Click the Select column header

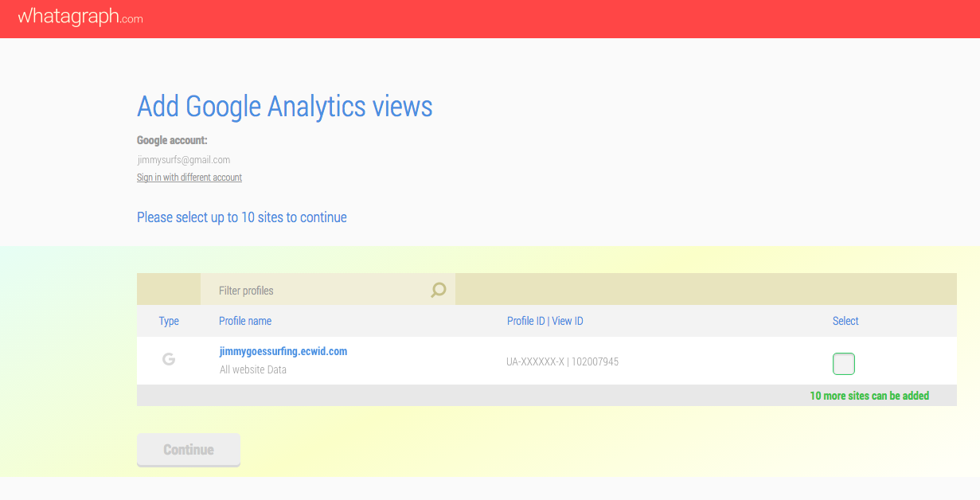(x=845, y=321)
